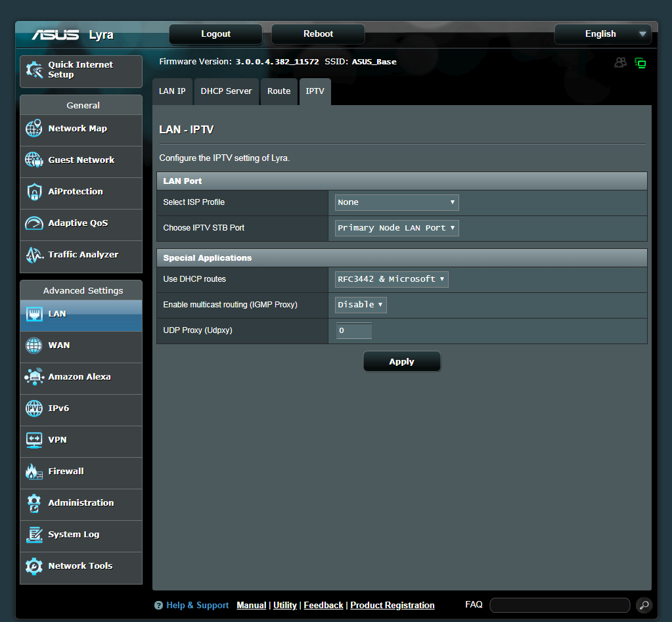Open System Log menu item
This screenshot has width=672, height=622.
click(x=81, y=537)
